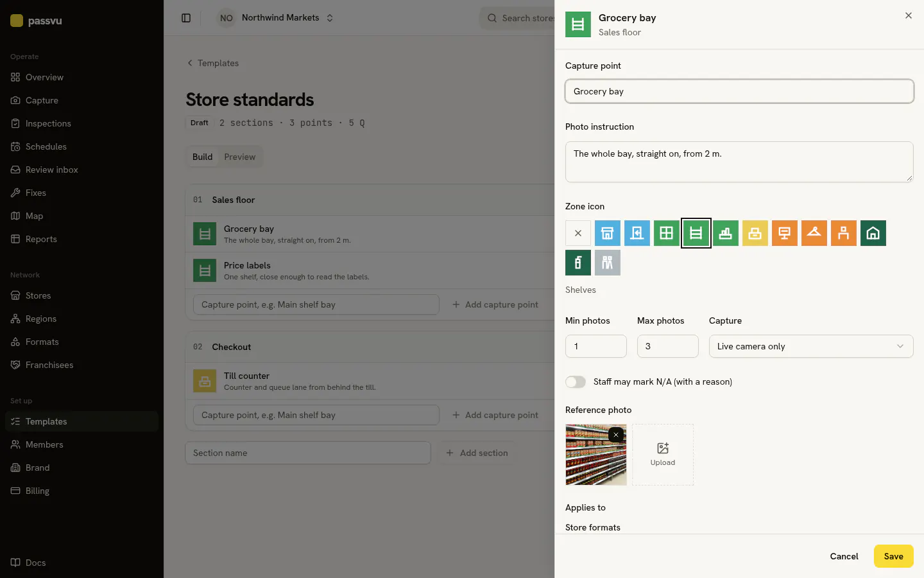The image size is (924, 578).
Task: Open Docs link in the sidebar
Action: click(81, 563)
